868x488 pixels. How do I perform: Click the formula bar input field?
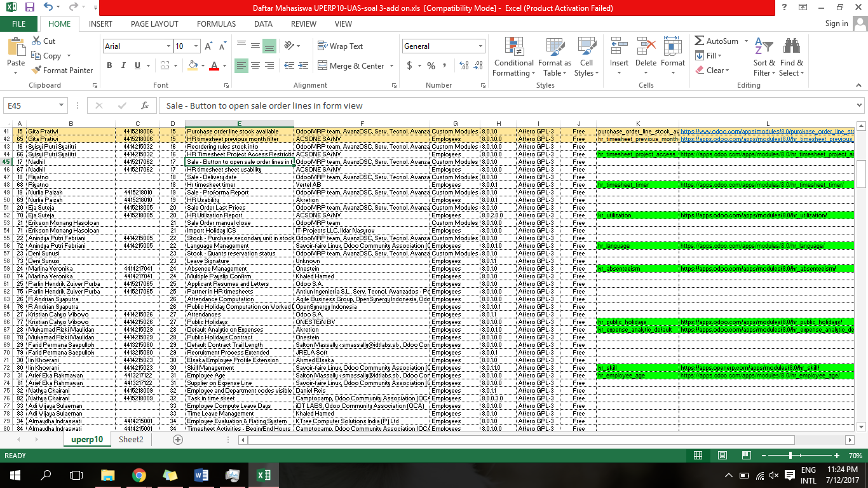(x=506, y=105)
